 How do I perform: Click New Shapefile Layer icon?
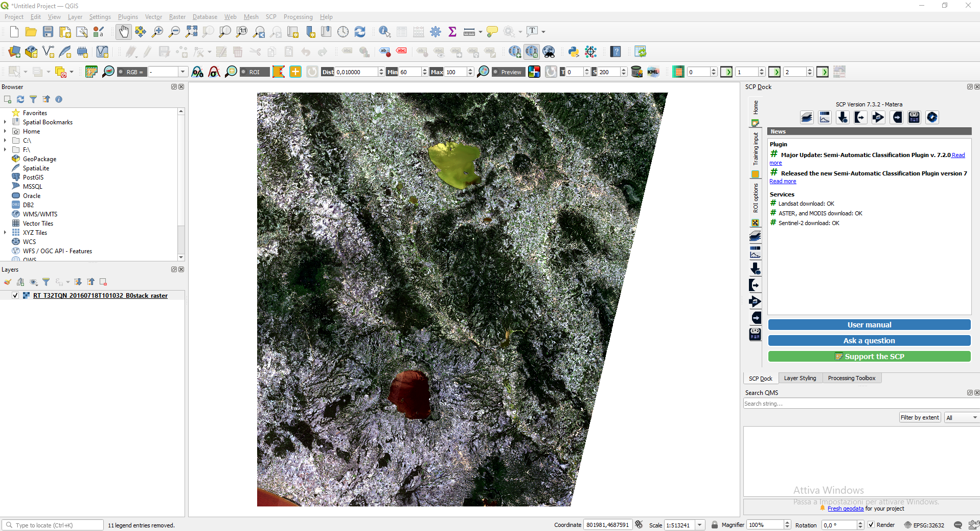click(x=48, y=52)
